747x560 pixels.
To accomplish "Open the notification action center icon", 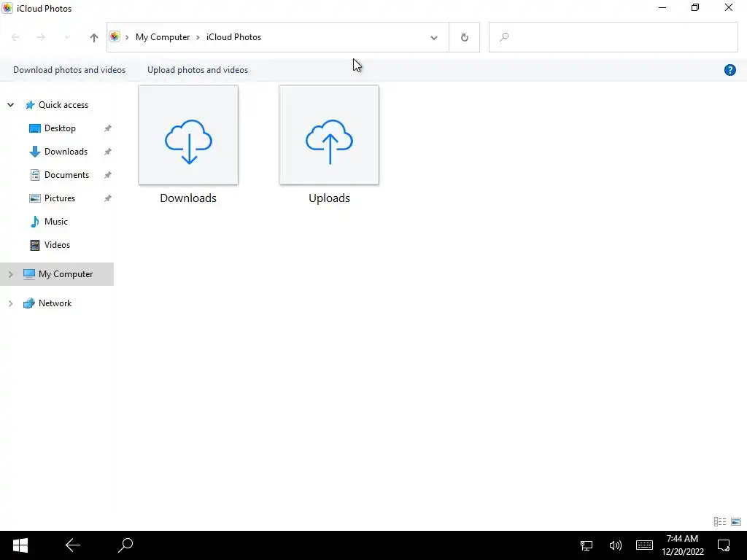I will 724,545.
